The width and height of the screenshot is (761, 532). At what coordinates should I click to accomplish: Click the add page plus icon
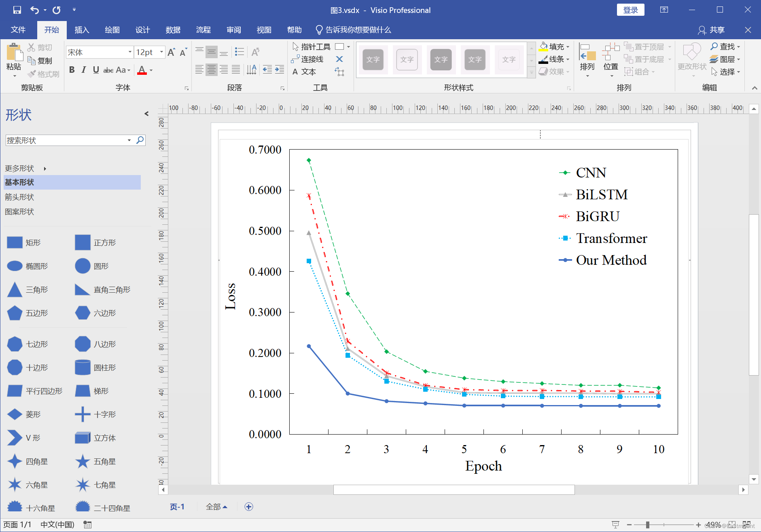click(x=249, y=507)
